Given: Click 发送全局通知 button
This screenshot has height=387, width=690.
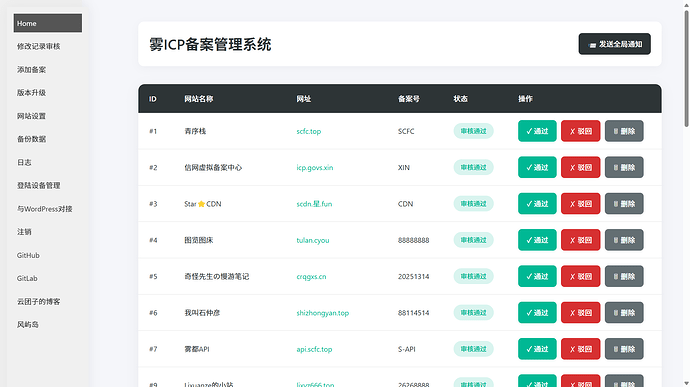Looking at the screenshot, I should point(614,44).
